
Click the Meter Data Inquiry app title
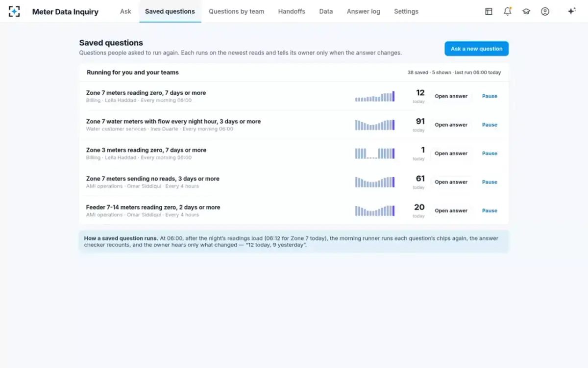click(65, 12)
